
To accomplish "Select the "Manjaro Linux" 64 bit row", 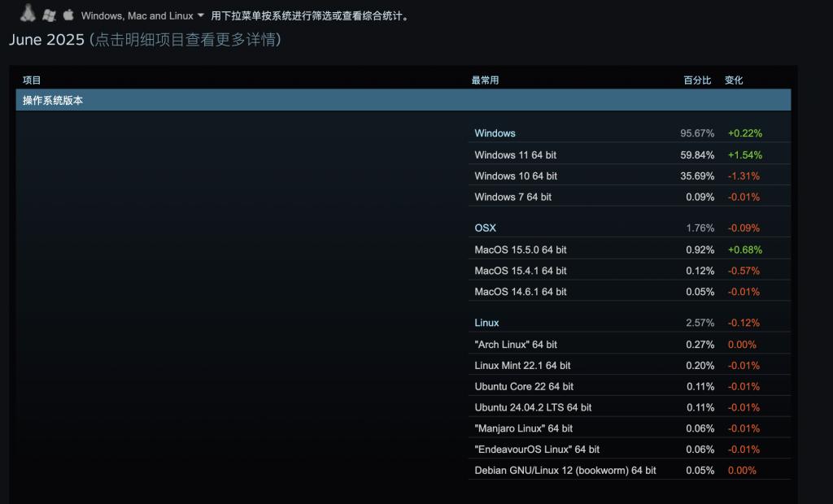I will tap(630, 428).
